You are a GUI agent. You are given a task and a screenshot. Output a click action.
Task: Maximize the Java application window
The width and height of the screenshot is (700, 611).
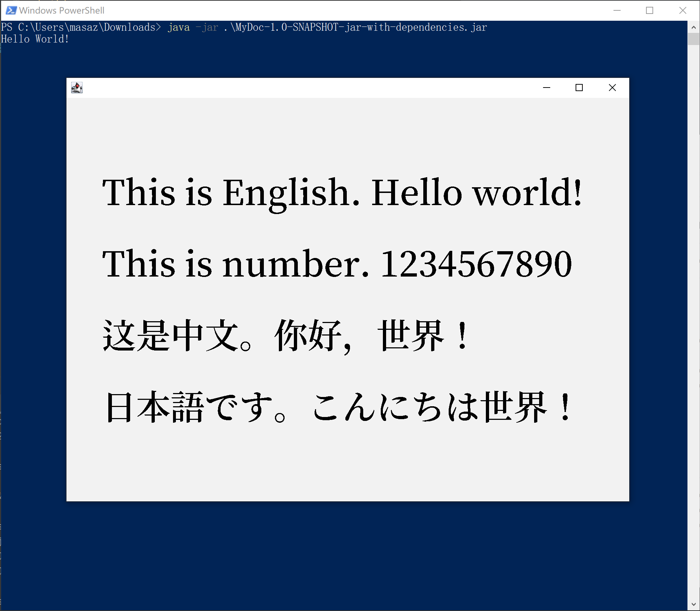[579, 88]
